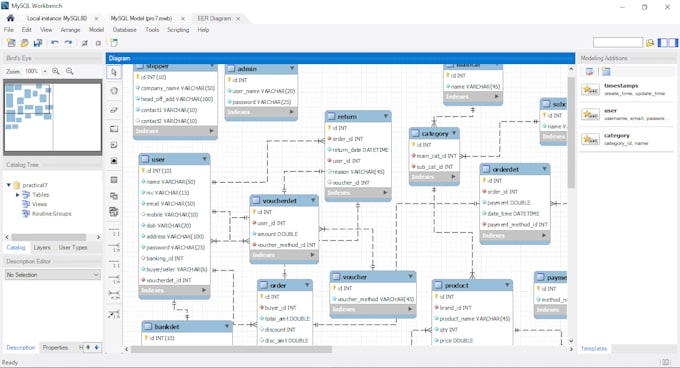
Task: Open the Templates tab at bottom right
Action: coord(594,348)
